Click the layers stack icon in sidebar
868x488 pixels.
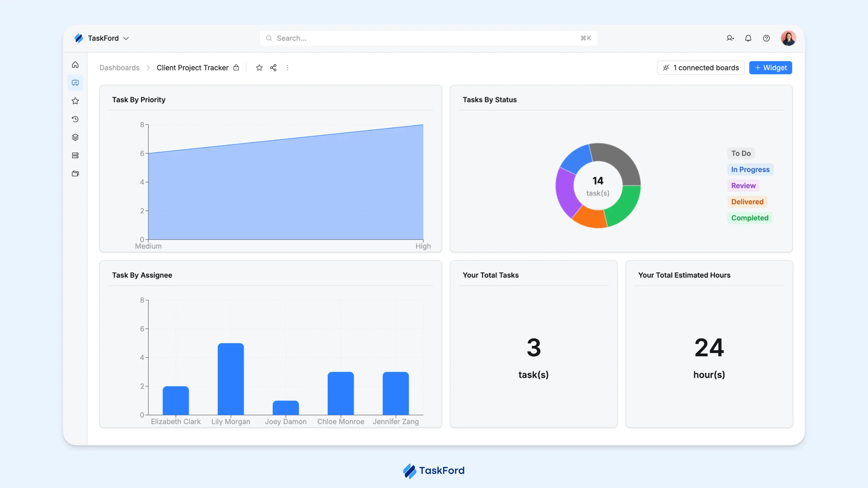[75, 137]
